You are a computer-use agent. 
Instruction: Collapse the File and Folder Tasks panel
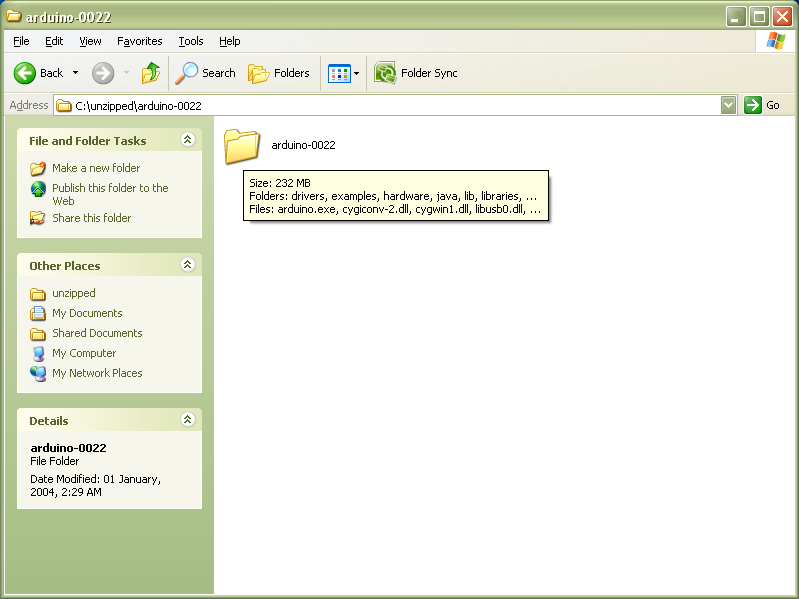pos(188,140)
